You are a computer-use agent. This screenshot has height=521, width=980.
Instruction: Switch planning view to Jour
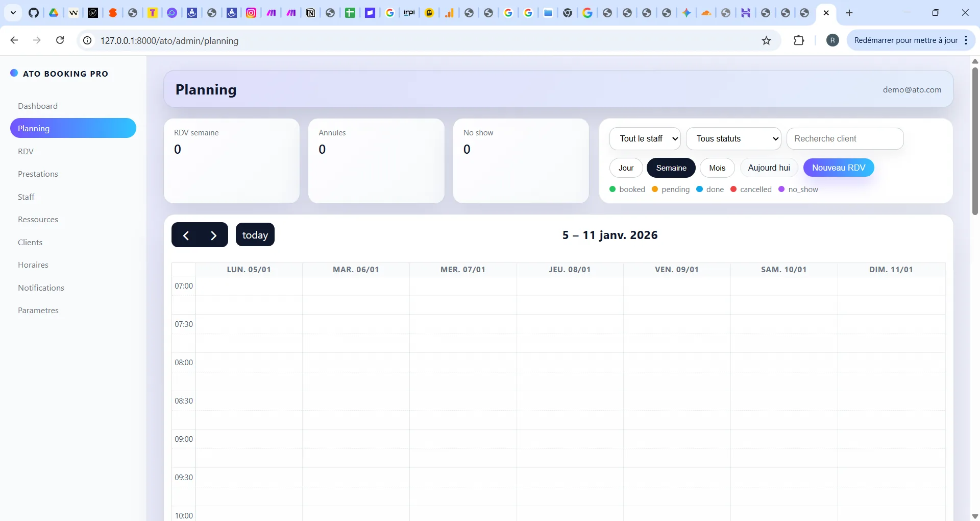[x=626, y=168]
